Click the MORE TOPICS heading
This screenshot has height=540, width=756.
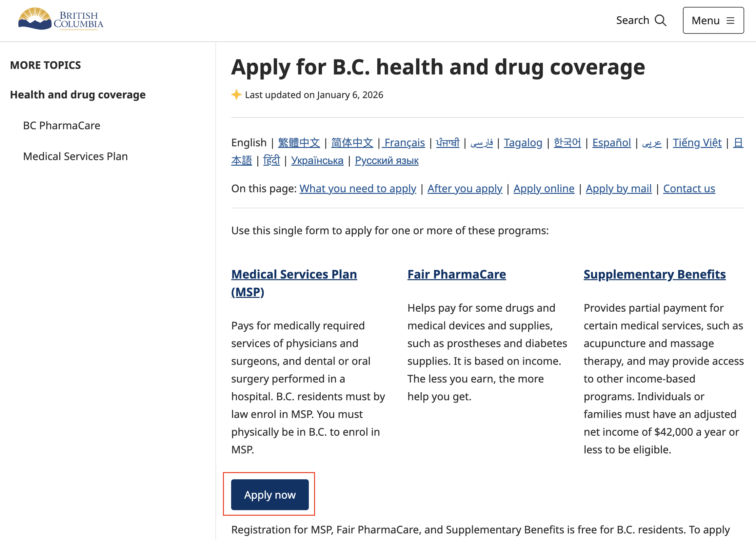pyautogui.click(x=46, y=65)
